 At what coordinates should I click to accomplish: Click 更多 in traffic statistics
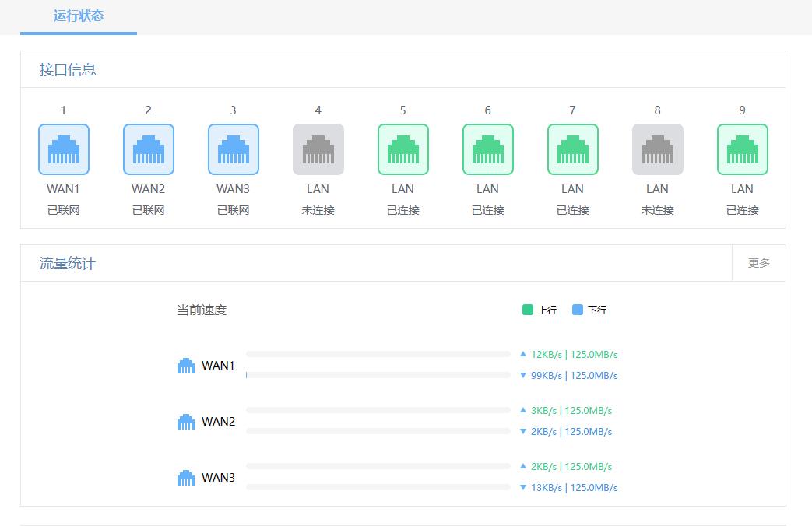pos(759,263)
